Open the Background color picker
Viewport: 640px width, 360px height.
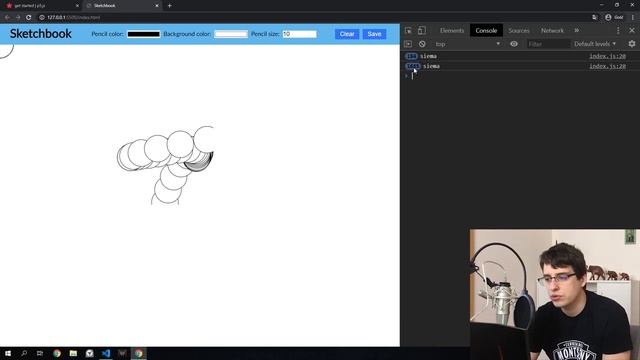pos(231,34)
